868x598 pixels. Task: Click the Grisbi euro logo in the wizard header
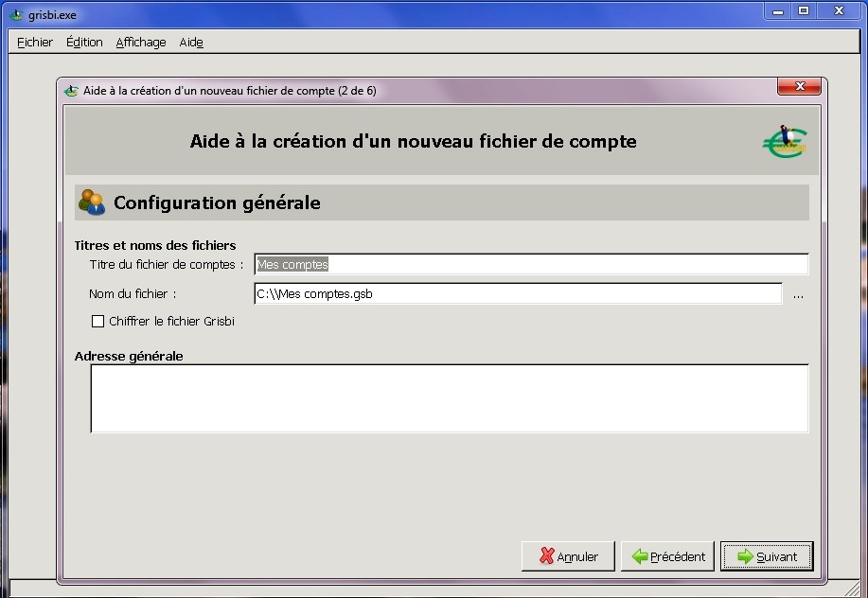[785, 141]
